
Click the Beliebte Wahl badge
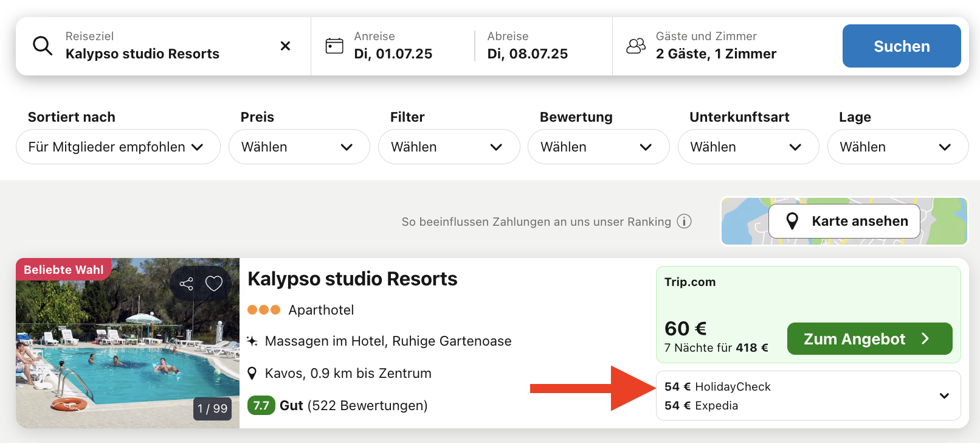63,270
